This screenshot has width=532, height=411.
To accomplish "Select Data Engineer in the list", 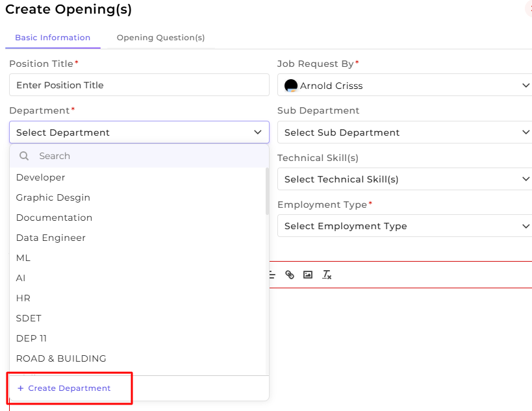I will click(138, 238).
